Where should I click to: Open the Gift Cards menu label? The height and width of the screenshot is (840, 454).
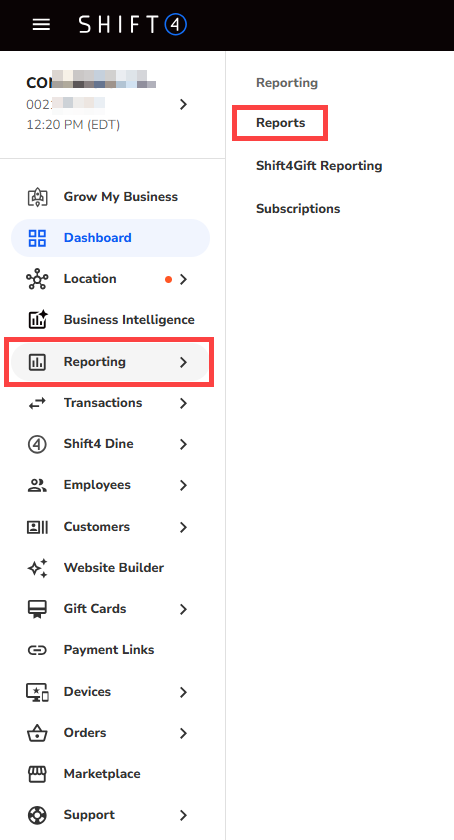point(95,609)
